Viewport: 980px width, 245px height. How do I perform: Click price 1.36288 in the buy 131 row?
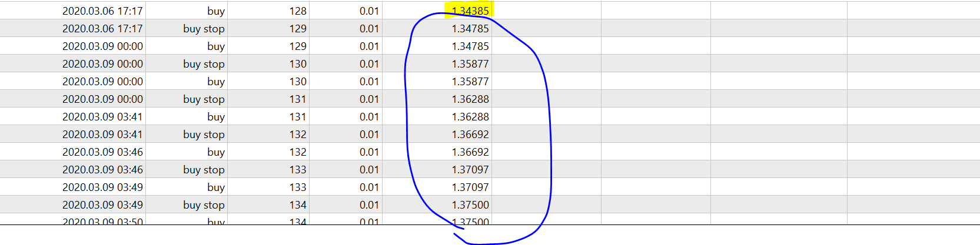470,116
